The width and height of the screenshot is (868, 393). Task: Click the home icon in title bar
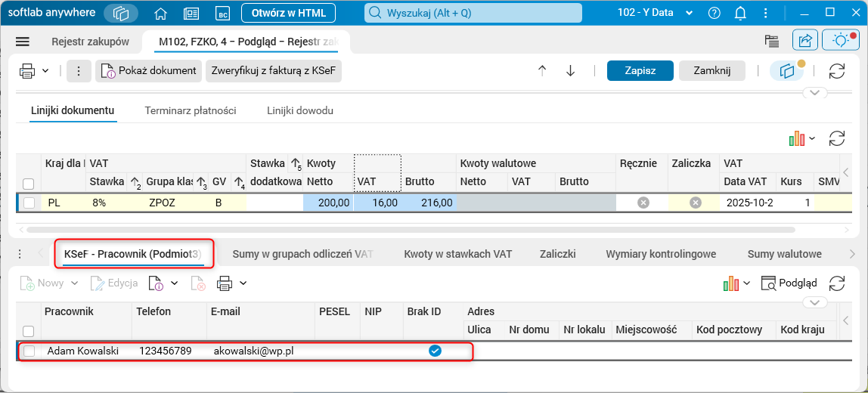pos(160,13)
